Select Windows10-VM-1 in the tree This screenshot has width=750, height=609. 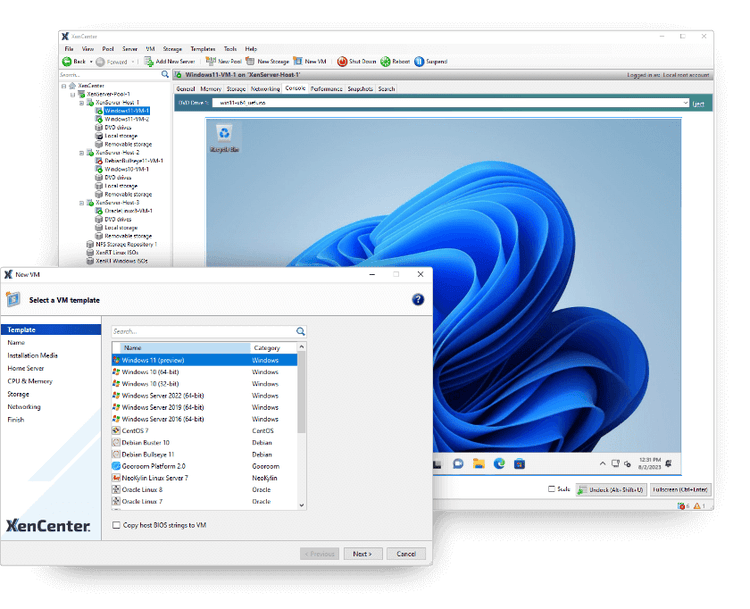(x=127, y=169)
